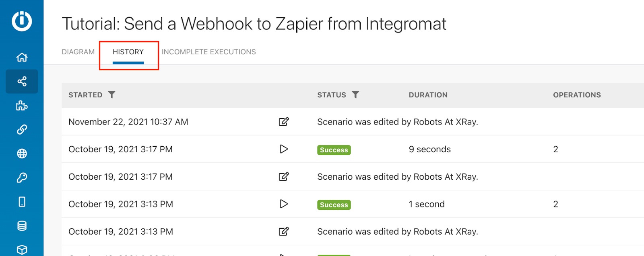Open Webhooks globe icon
This screenshot has height=256, width=644.
click(x=22, y=154)
